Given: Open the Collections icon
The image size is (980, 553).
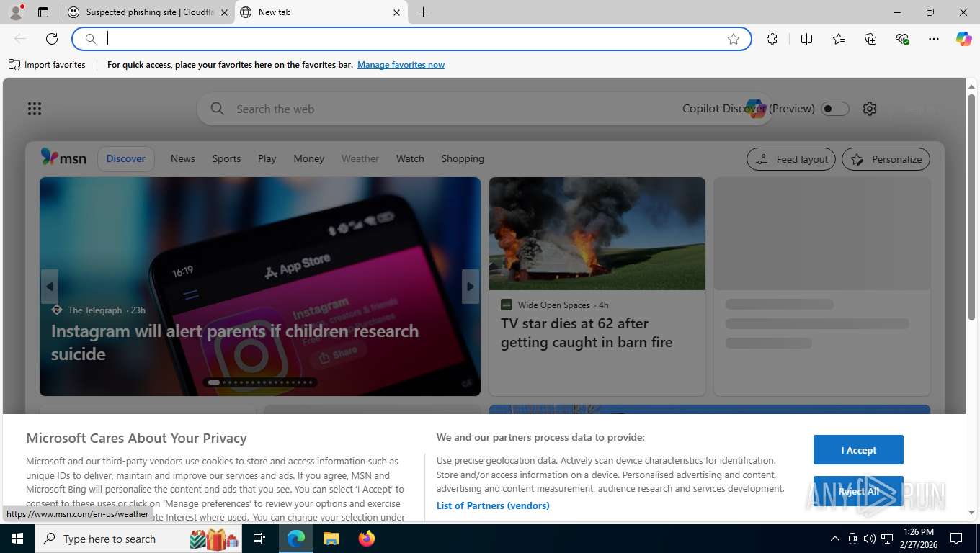Looking at the screenshot, I should 870,39.
